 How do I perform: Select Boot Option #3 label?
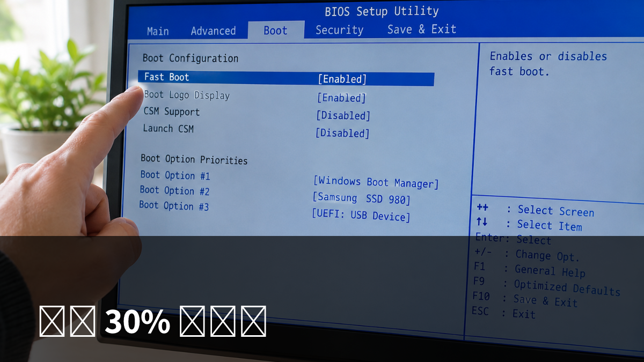(174, 205)
